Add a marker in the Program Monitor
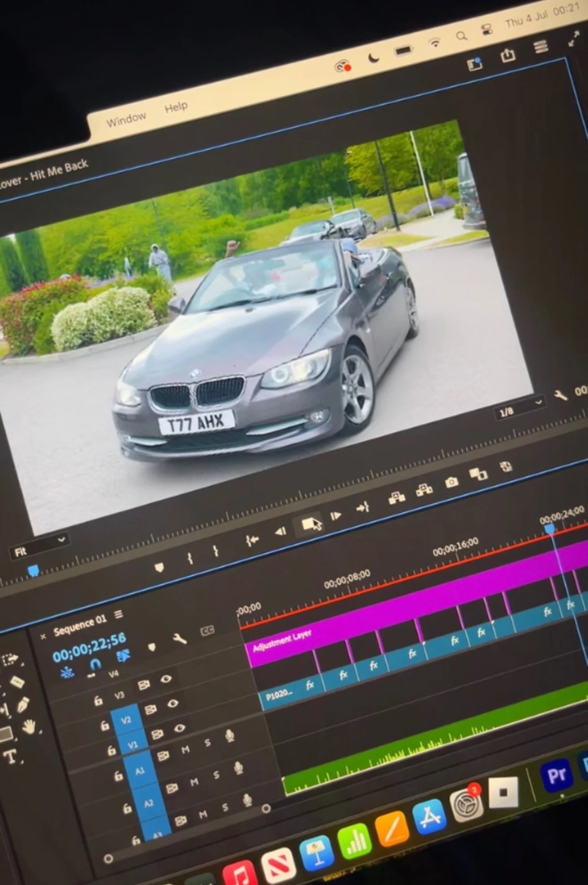This screenshot has height=885, width=588. point(159,567)
